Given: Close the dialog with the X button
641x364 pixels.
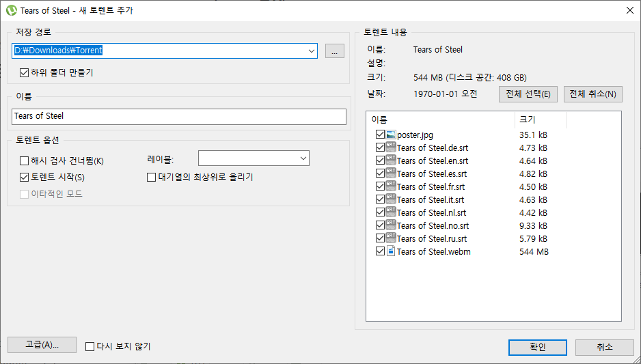Looking at the screenshot, I should pos(630,10).
